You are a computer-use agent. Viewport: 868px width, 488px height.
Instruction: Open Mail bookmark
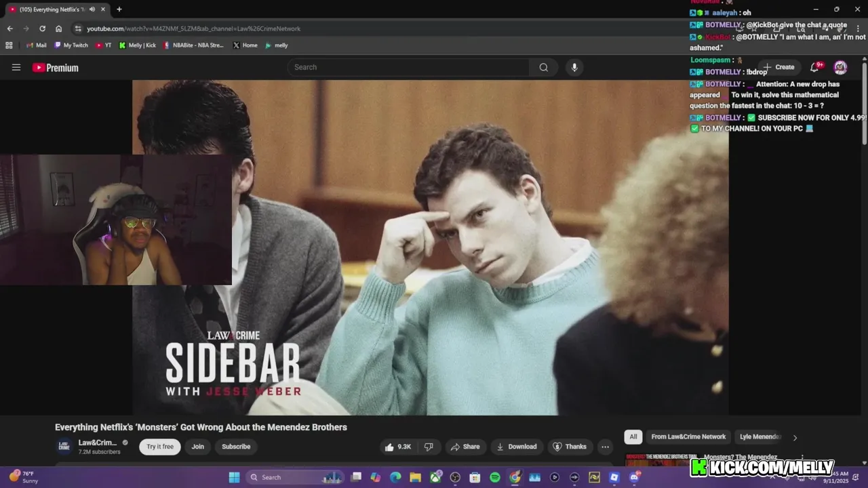[x=36, y=45]
